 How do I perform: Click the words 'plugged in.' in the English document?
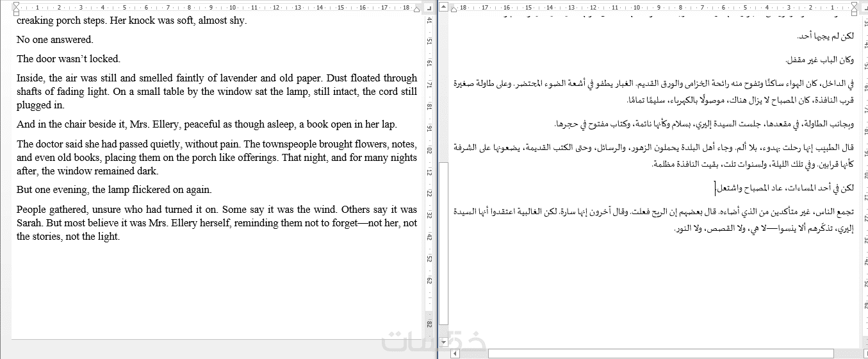click(x=40, y=106)
